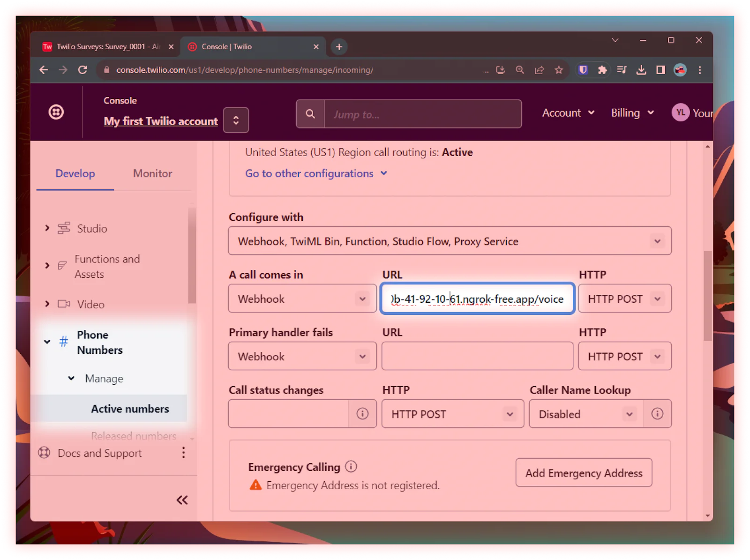The image size is (750, 560).
Task: Click the ngrok voice URL field
Action: (477, 299)
